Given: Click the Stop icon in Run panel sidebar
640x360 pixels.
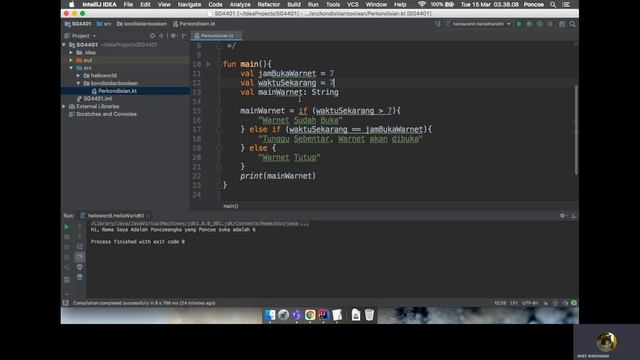Looking at the screenshot, I should pyautogui.click(x=67, y=237).
